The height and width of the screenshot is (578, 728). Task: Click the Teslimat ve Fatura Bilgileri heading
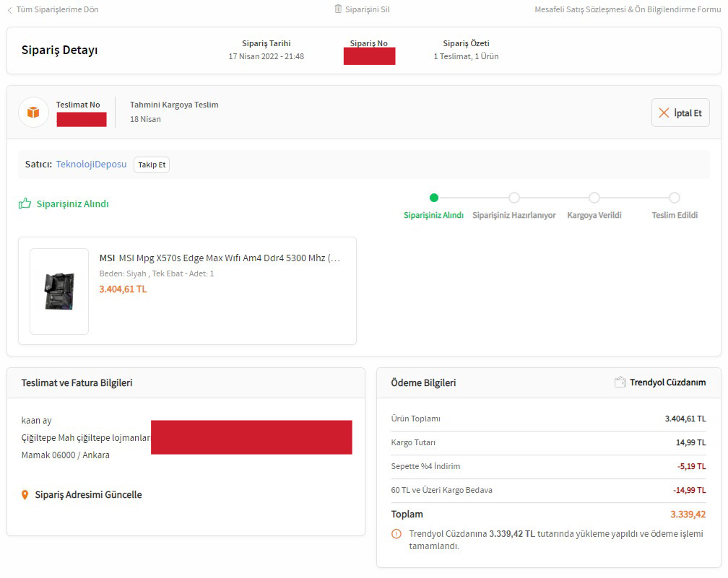point(77,382)
